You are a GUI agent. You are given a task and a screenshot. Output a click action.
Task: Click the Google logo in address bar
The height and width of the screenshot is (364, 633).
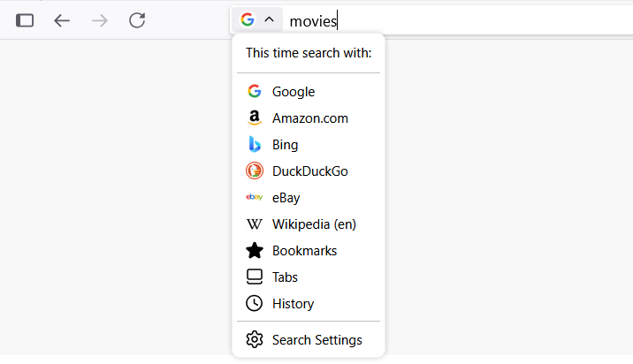coord(248,19)
